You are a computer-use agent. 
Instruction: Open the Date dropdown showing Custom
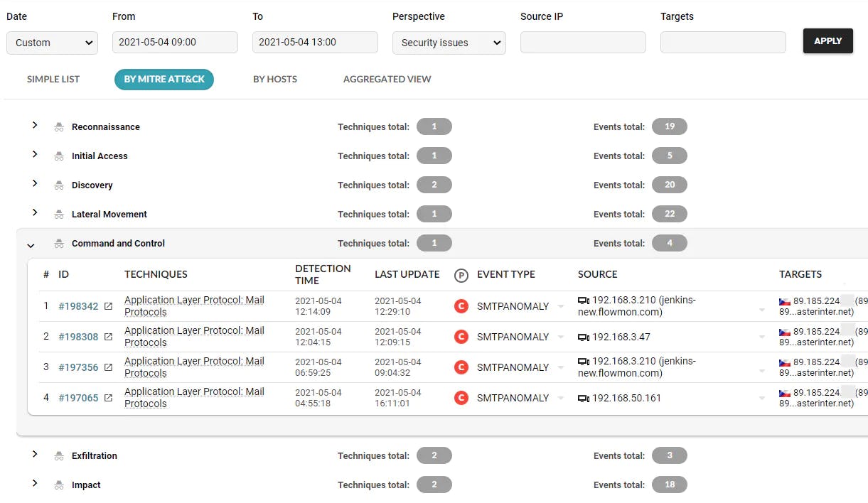pos(52,43)
